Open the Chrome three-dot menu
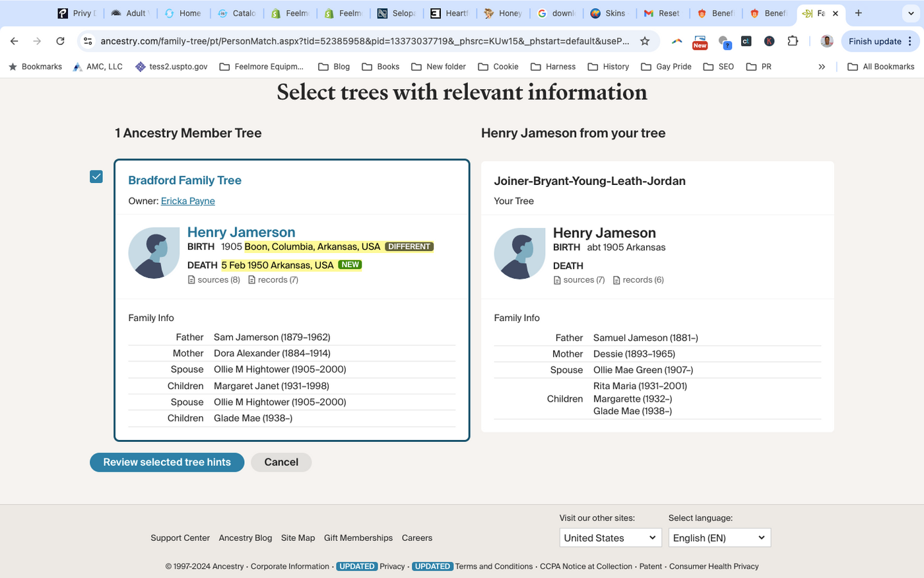The height and width of the screenshot is (578, 924). (910, 41)
